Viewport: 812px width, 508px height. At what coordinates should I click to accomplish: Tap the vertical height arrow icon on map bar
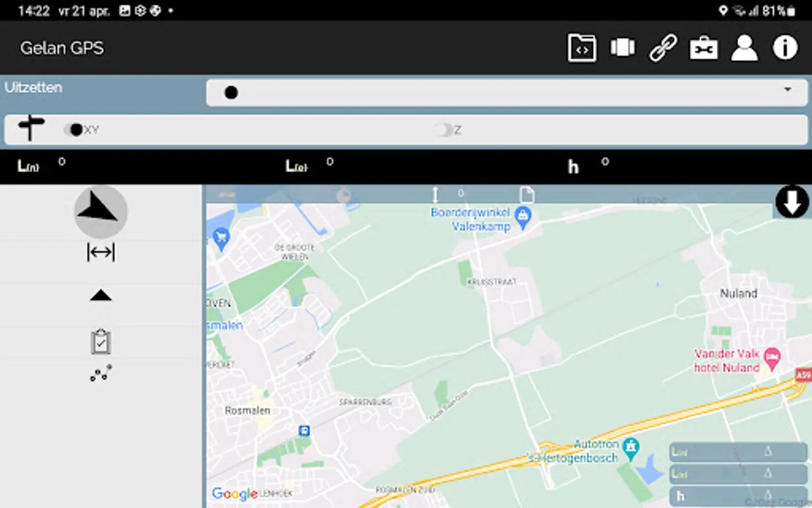[435, 195]
